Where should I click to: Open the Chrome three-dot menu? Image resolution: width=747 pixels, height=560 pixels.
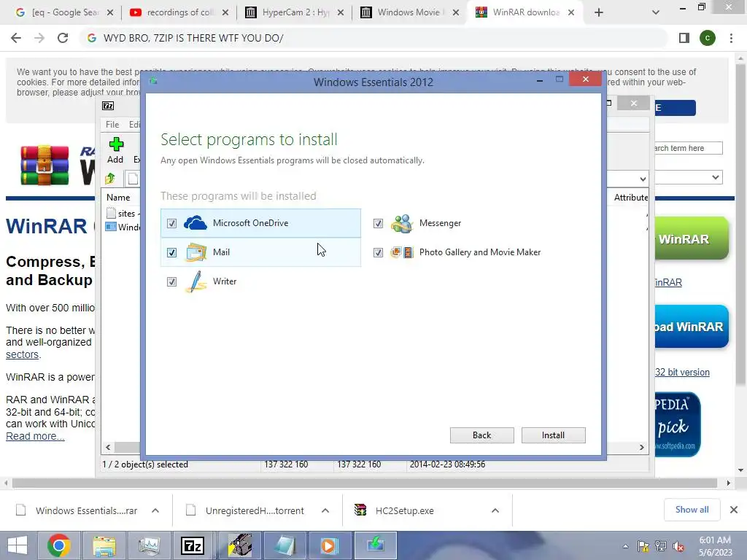tap(731, 38)
